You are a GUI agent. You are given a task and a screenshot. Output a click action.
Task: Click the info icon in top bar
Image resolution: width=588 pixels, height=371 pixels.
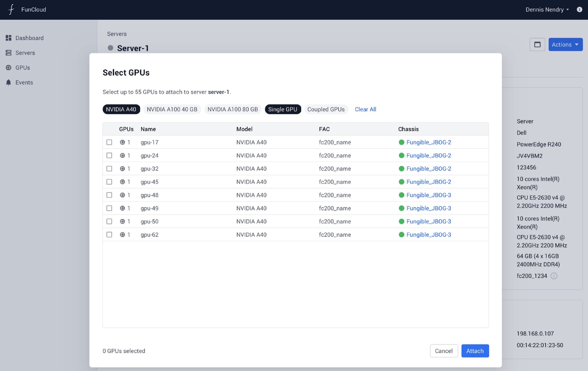click(x=579, y=10)
